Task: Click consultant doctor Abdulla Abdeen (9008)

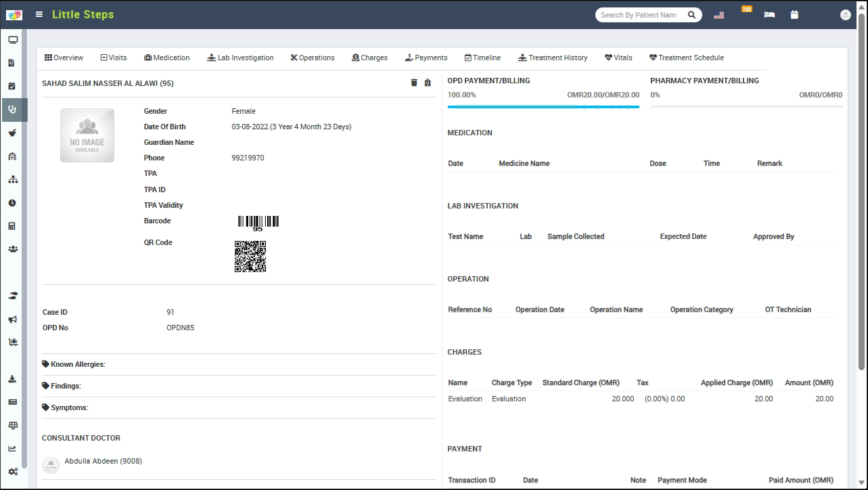Action: click(x=103, y=461)
